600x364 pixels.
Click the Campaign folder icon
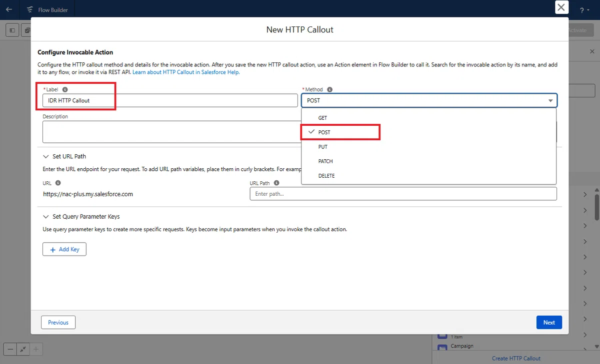[442, 347]
